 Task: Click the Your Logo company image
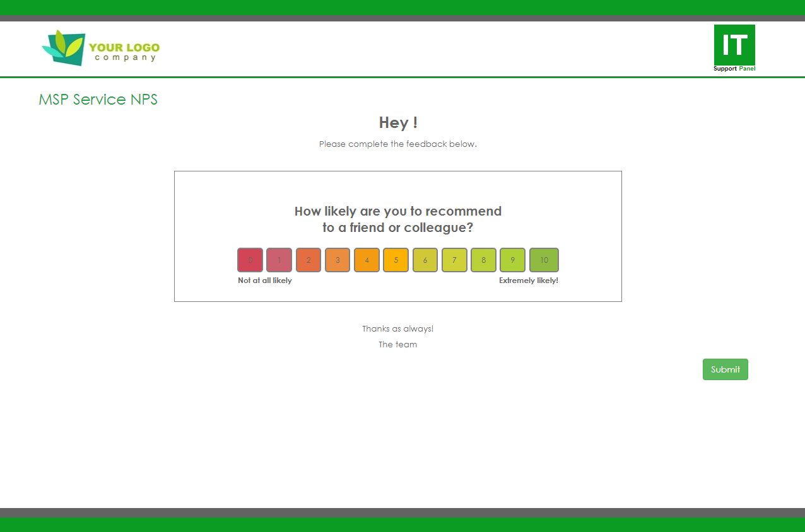(101, 48)
